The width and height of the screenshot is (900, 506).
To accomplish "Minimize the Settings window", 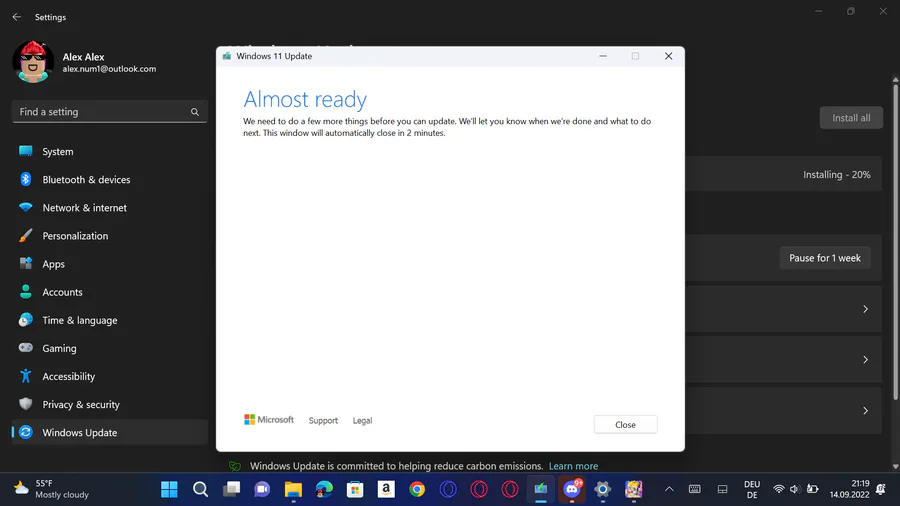I will pos(819,11).
